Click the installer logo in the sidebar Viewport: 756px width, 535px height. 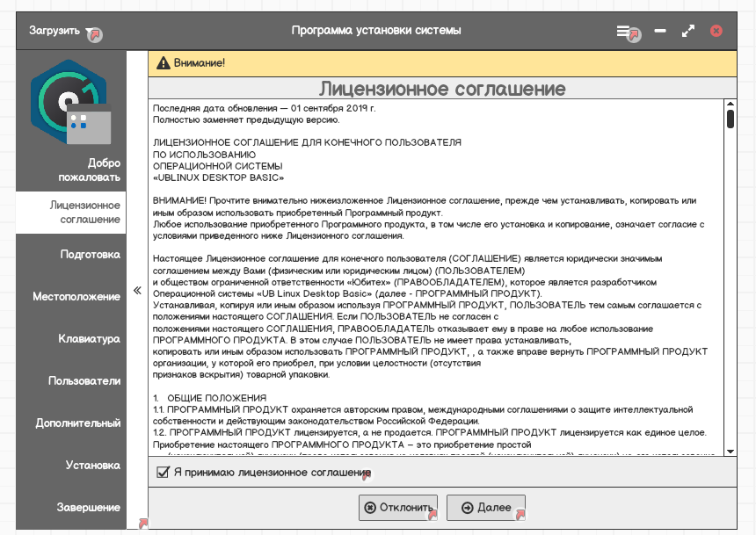tap(71, 104)
